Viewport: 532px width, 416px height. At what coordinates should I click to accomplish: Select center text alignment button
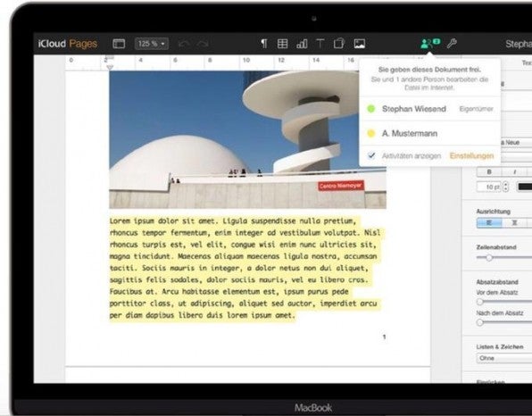(514, 222)
